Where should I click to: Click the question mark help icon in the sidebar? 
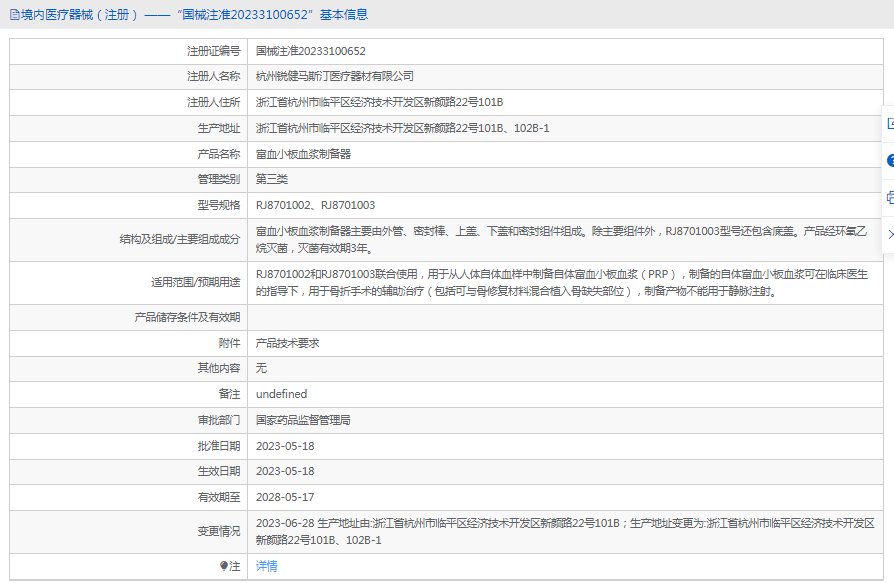pos(890,161)
